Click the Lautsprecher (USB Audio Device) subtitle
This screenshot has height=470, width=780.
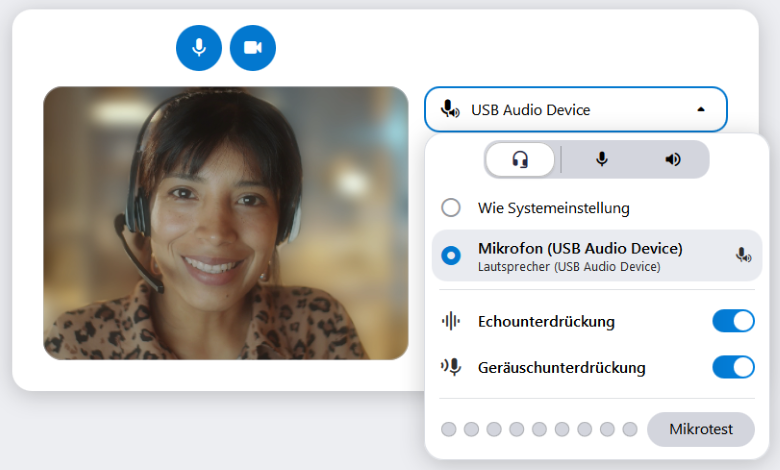tap(569, 267)
